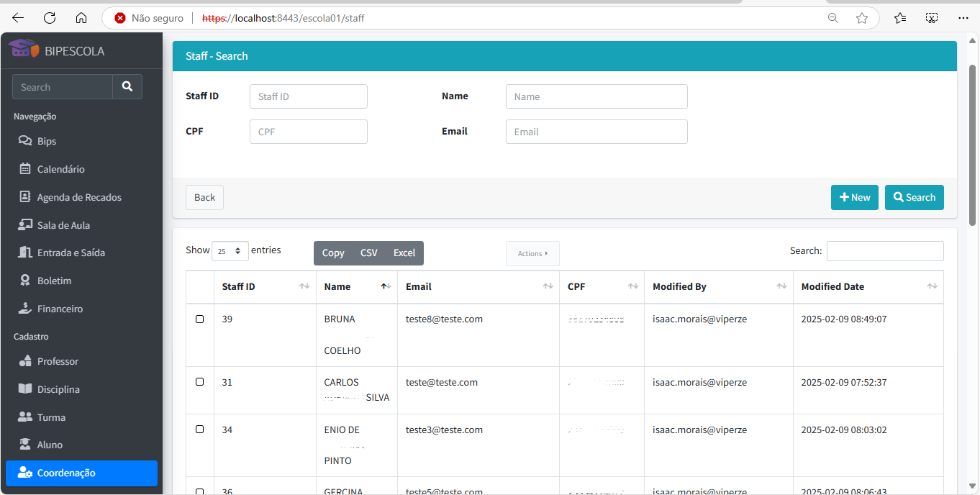Click the New staff button
This screenshot has height=495, width=980.
point(854,197)
